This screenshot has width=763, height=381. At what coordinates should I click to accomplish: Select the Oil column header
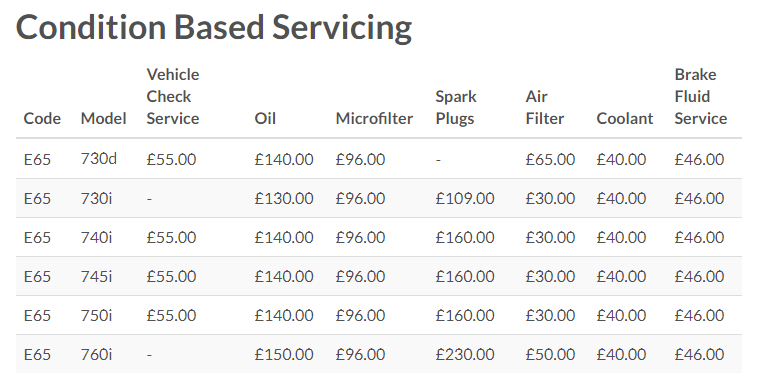(x=265, y=118)
